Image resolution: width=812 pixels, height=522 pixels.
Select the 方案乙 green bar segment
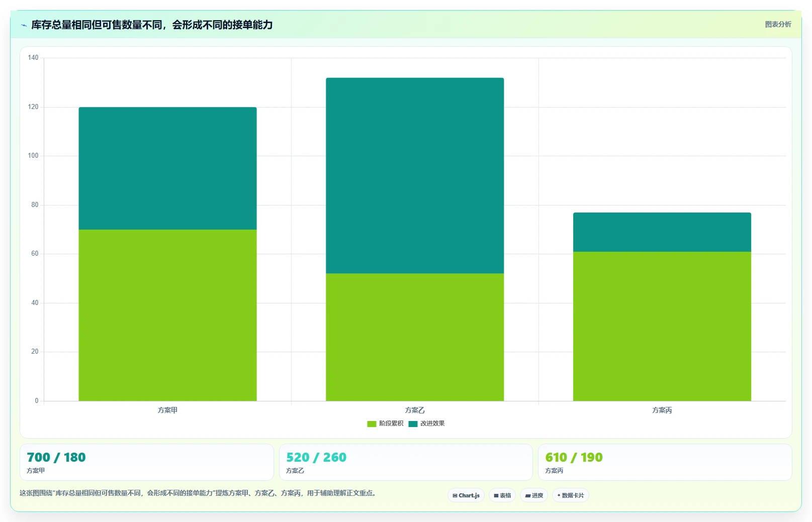(415, 337)
